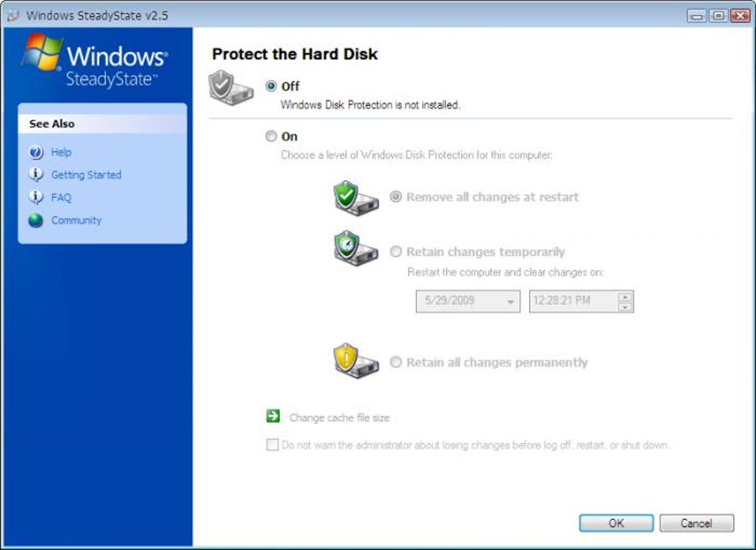Open the 5/29/2009 date dropdown
Screen dimensions: 756x550
pyautogui.click(x=511, y=302)
